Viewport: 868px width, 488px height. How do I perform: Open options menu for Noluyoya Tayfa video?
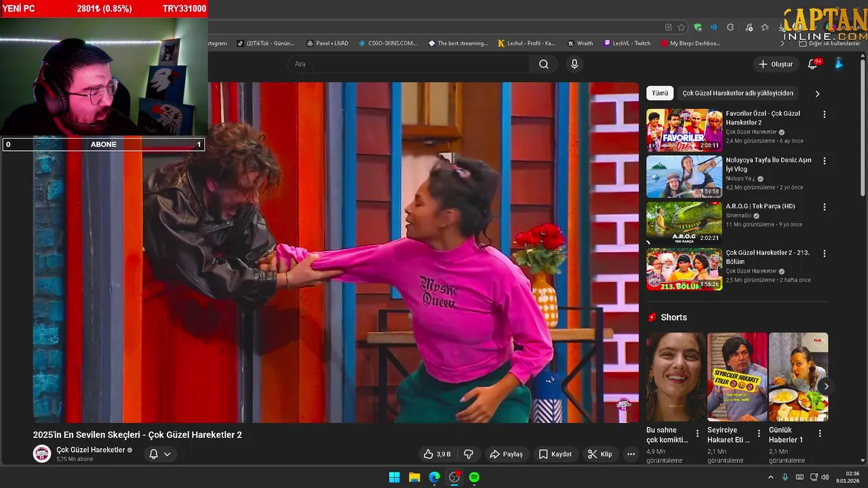825,161
